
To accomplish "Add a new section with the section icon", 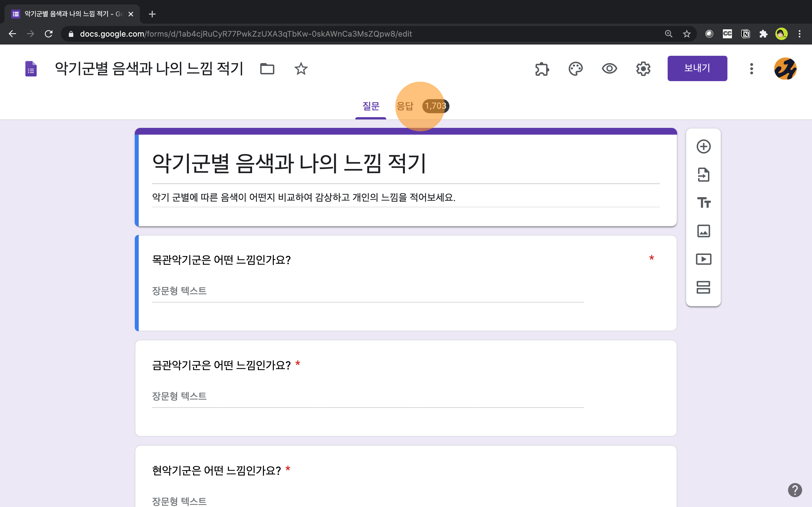I will 703,287.
